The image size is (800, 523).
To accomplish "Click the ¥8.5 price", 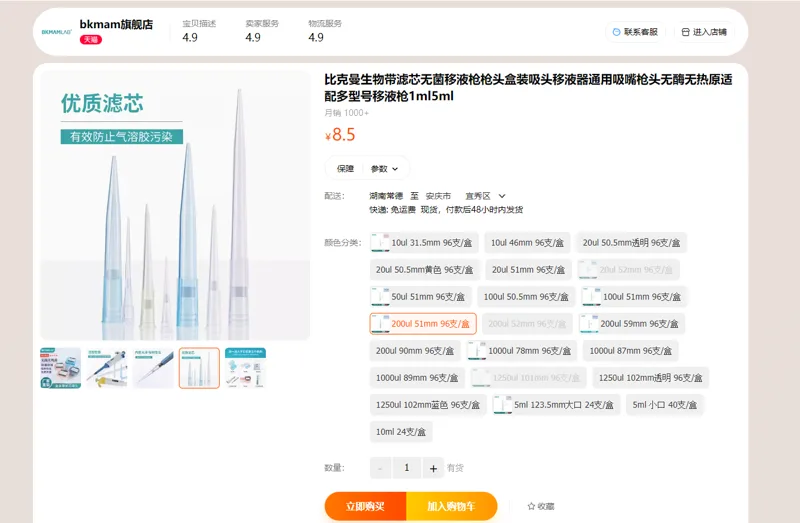I will click(x=340, y=135).
